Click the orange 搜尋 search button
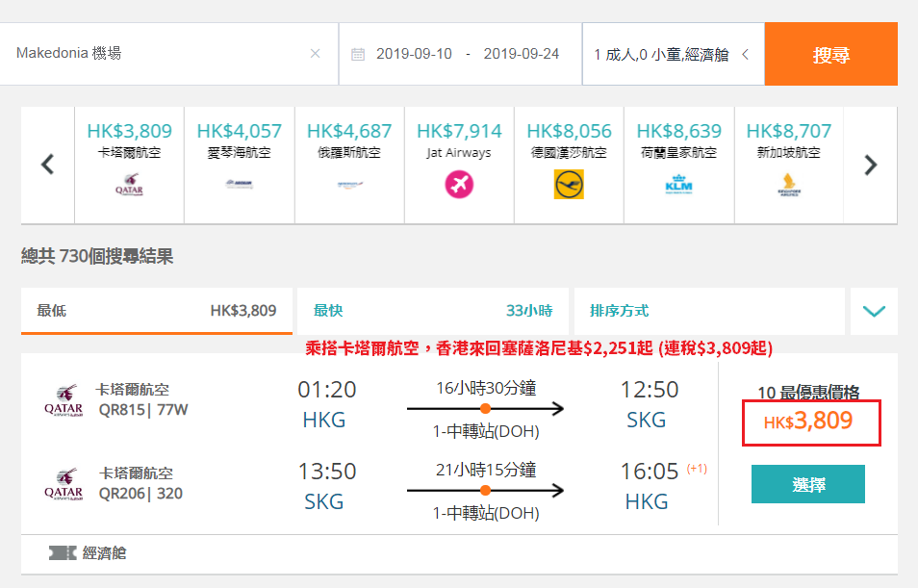Screen dimensions: 918x588 pos(830,54)
